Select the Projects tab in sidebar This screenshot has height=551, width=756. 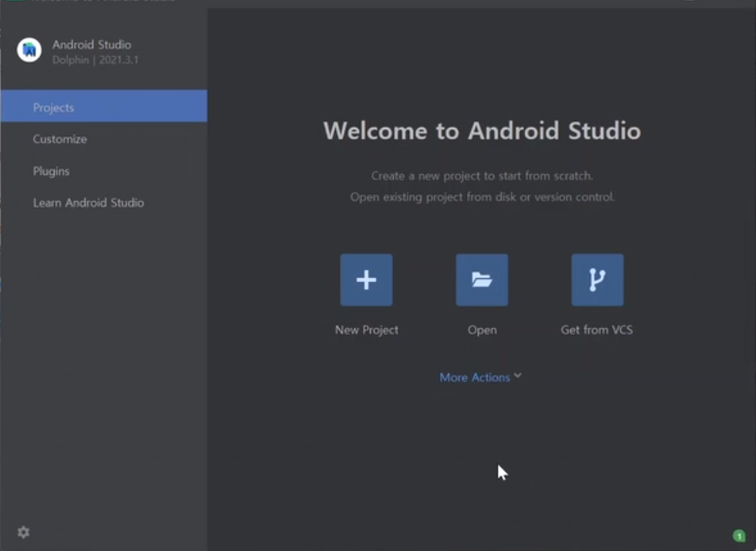104,106
